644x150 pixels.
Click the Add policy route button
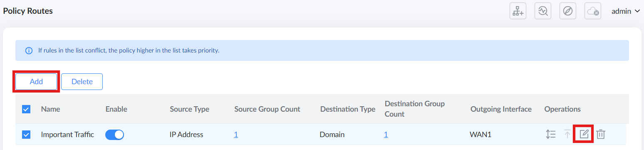coord(36,82)
